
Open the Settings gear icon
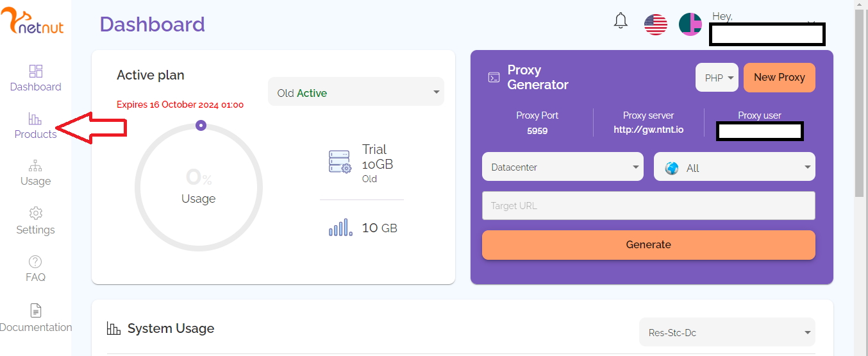pyautogui.click(x=36, y=213)
